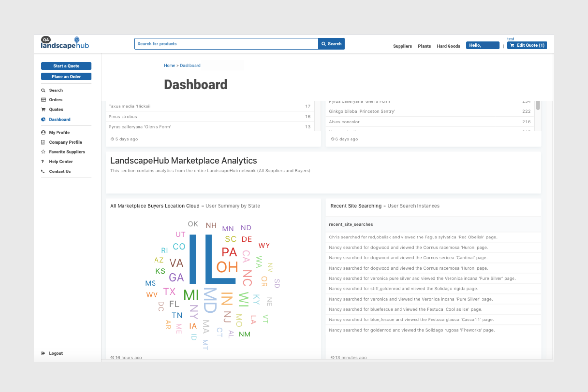Focus the Search for products field
The width and height of the screenshot is (588, 392).
point(226,44)
